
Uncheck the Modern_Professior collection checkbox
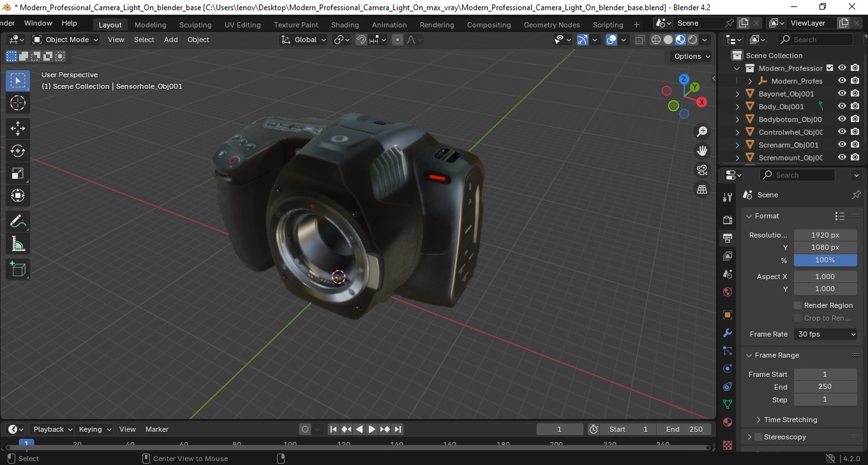(x=830, y=68)
